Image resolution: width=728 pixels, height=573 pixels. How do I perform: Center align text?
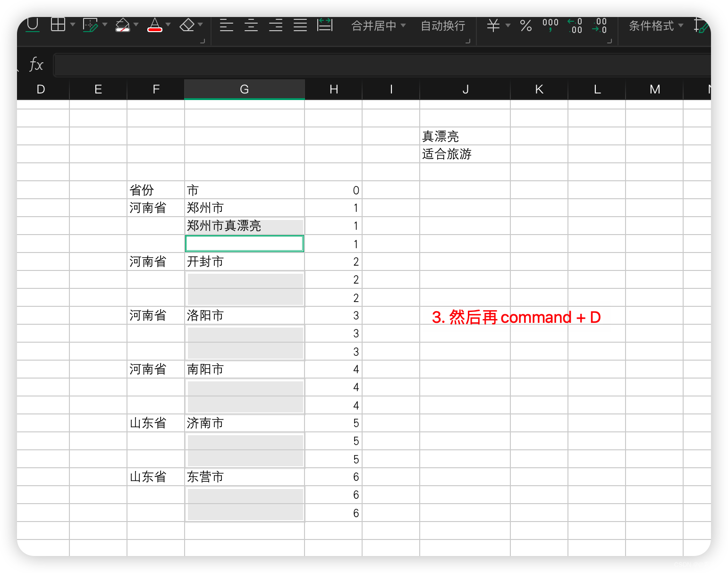coord(251,25)
